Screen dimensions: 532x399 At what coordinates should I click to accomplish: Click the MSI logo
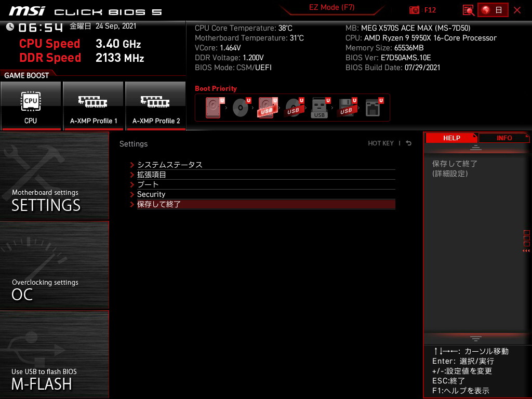[x=27, y=11]
